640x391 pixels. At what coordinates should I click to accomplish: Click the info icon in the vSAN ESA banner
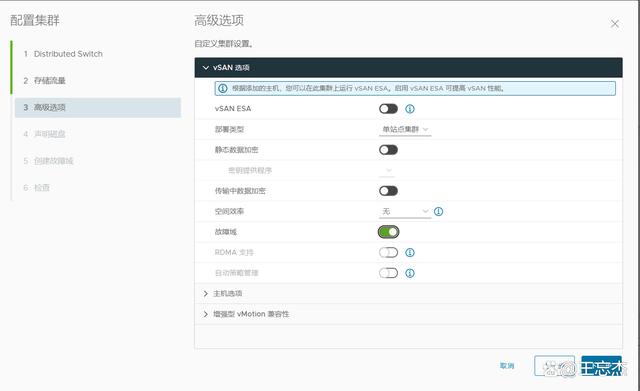(222, 88)
